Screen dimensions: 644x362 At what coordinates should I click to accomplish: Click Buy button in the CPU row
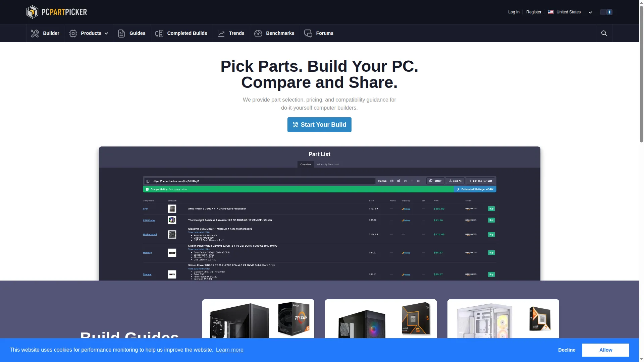click(491, 209)
